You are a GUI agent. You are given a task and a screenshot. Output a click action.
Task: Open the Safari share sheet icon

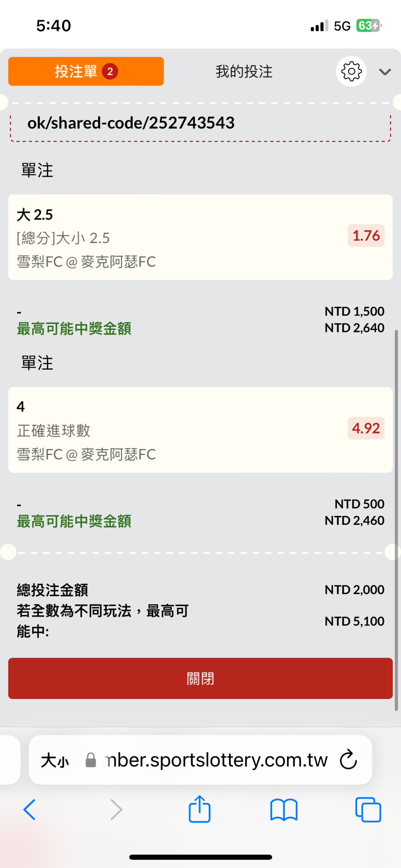tap(200, 809)
